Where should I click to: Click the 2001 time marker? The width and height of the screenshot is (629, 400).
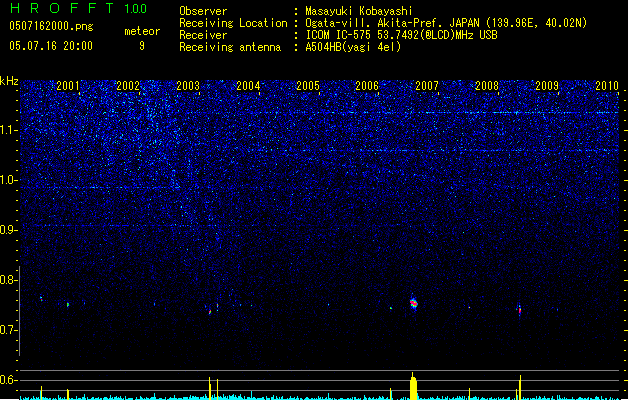click(x=68, y=86)
